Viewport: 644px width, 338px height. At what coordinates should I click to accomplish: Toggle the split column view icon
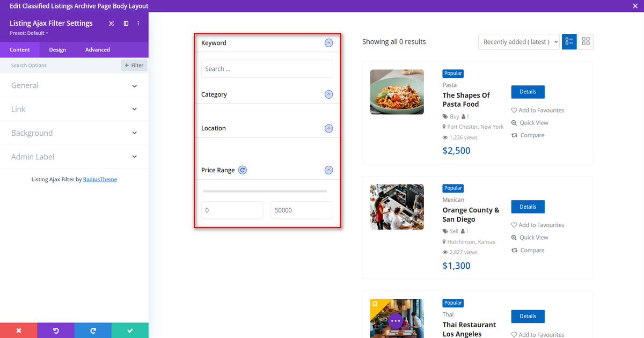pos(126,23)
